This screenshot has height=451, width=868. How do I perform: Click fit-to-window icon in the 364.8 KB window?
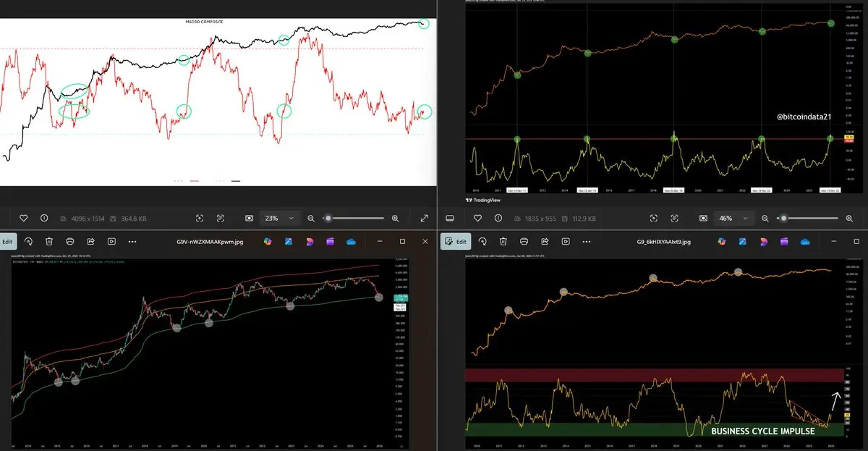click(x=200, y=218)
